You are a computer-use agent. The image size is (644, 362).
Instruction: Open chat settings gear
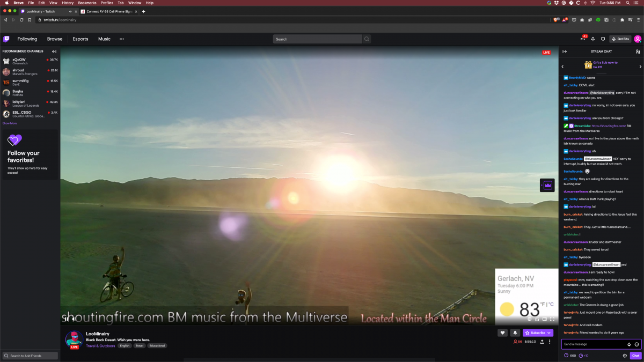click(625, 356)
